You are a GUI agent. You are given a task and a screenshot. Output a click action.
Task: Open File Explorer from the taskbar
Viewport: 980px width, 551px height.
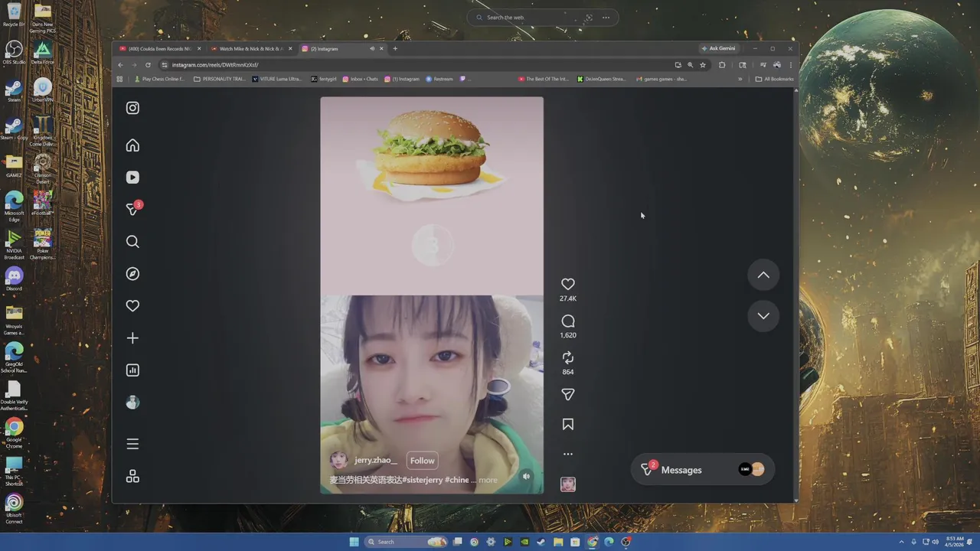click(x=558, y=542)
